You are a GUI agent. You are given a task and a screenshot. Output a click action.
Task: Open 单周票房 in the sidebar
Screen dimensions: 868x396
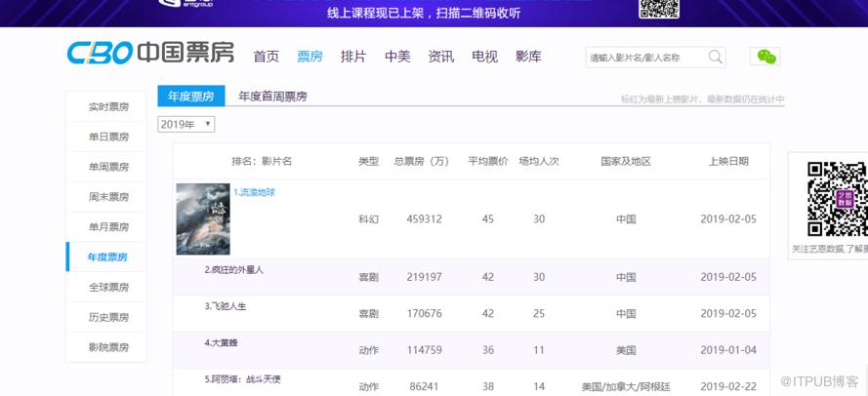(108, 167)
